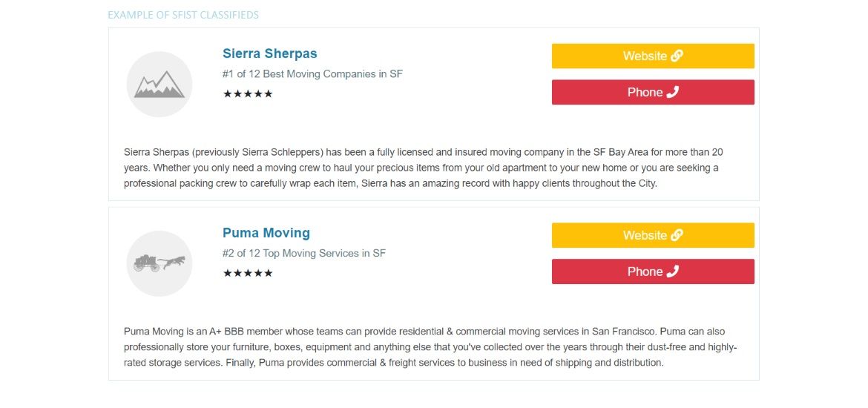Click the phone icon on Sierra Sherpas Phone button
The height and width of the screenshot is (408, 868).
pos(672,93)
